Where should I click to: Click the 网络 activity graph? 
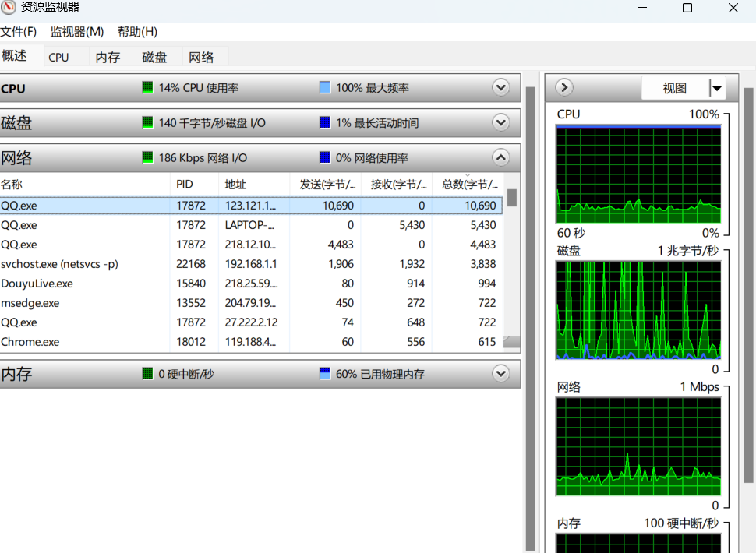[638, 446]
